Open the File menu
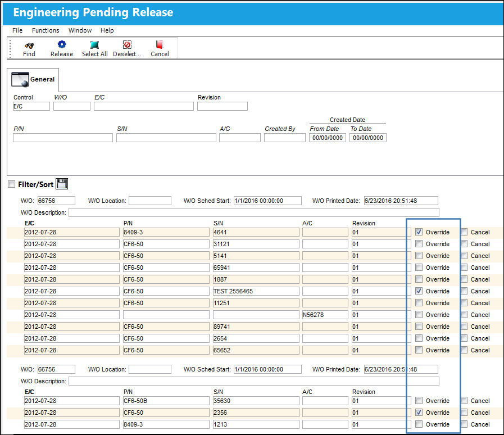The width and height of the screenshot is (504, 435). tap(17, 30)
